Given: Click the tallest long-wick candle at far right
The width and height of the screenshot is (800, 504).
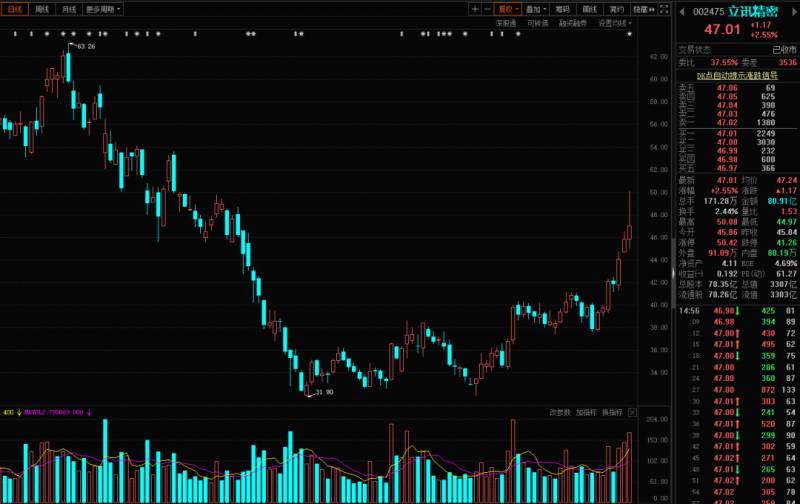Looking at the screenshot, I should click(630, 220).
